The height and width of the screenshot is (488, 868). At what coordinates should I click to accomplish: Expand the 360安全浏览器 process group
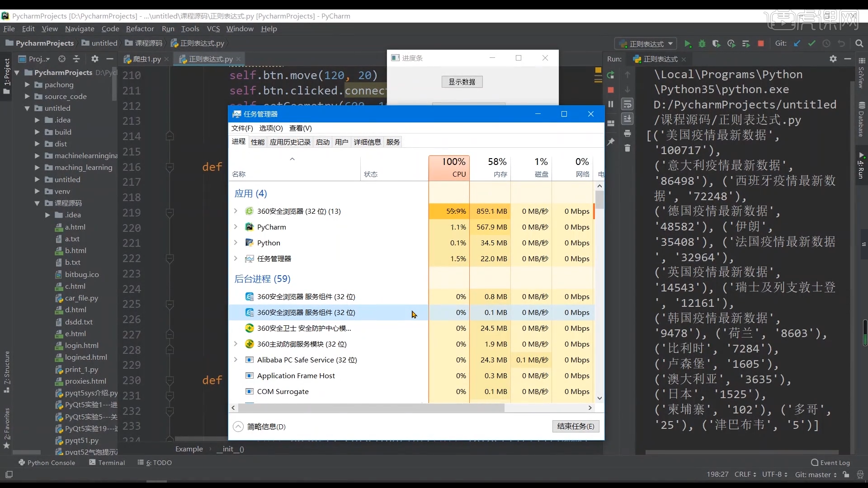[236, 211]
